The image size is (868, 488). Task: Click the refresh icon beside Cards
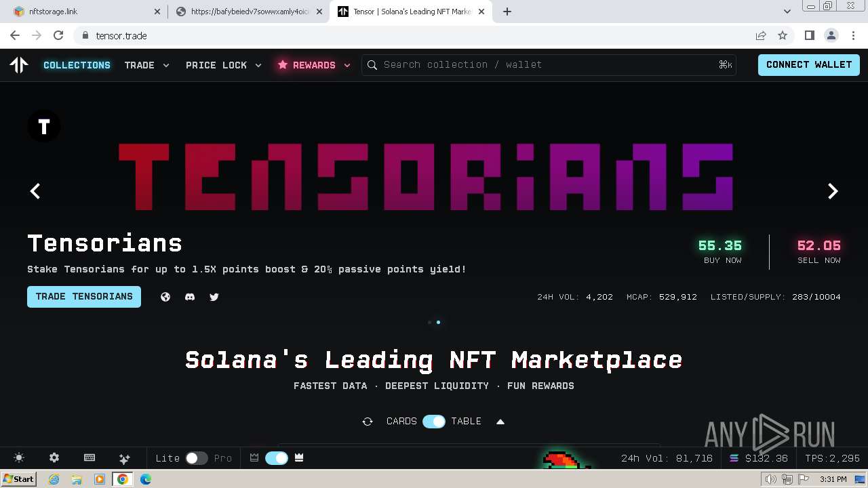(368, 422)
